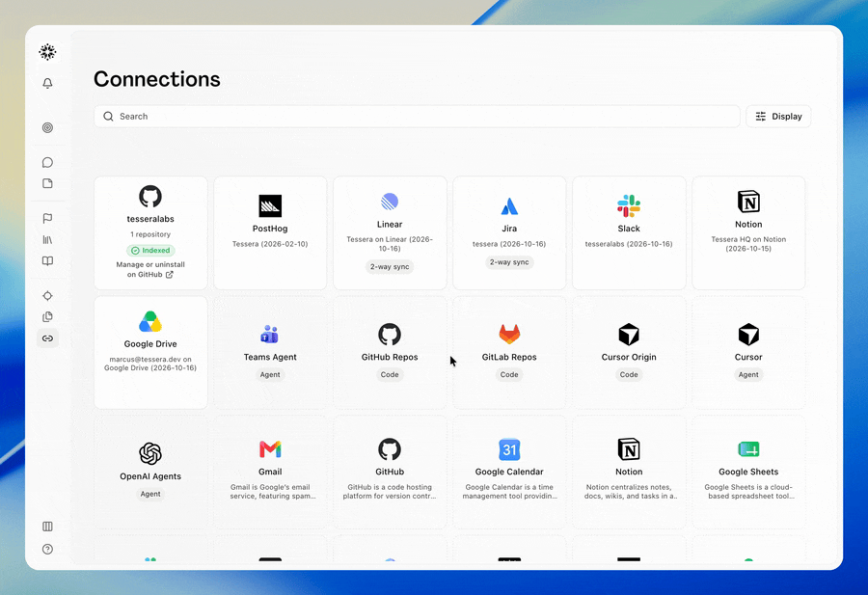Select the flag icon in the sidebar

47,219
